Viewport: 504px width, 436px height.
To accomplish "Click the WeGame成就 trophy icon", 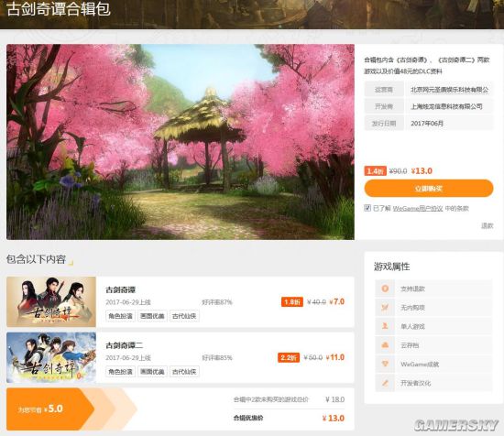I will tap(385, 364).
